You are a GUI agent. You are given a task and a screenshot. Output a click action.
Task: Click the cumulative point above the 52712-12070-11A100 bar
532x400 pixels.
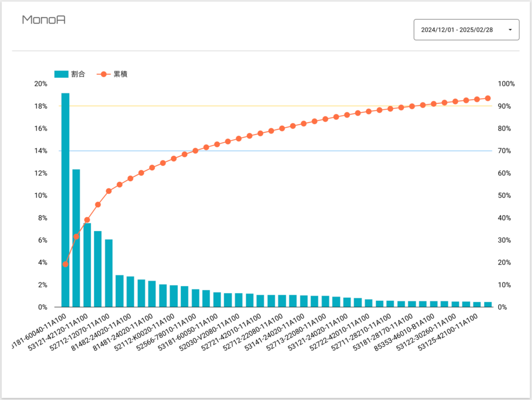click(109, 191)
